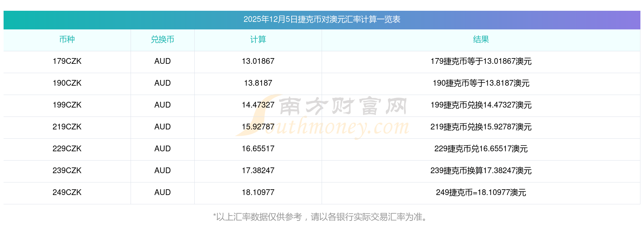The width and height of the screenshot is (644, 228).
Task: Click the value 13.01867
Action: [258, 61]
